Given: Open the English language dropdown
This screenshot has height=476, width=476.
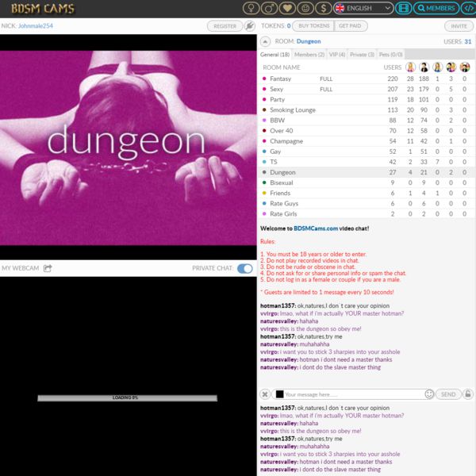Looking at the screenshot, I should click(x=363, y=9).
